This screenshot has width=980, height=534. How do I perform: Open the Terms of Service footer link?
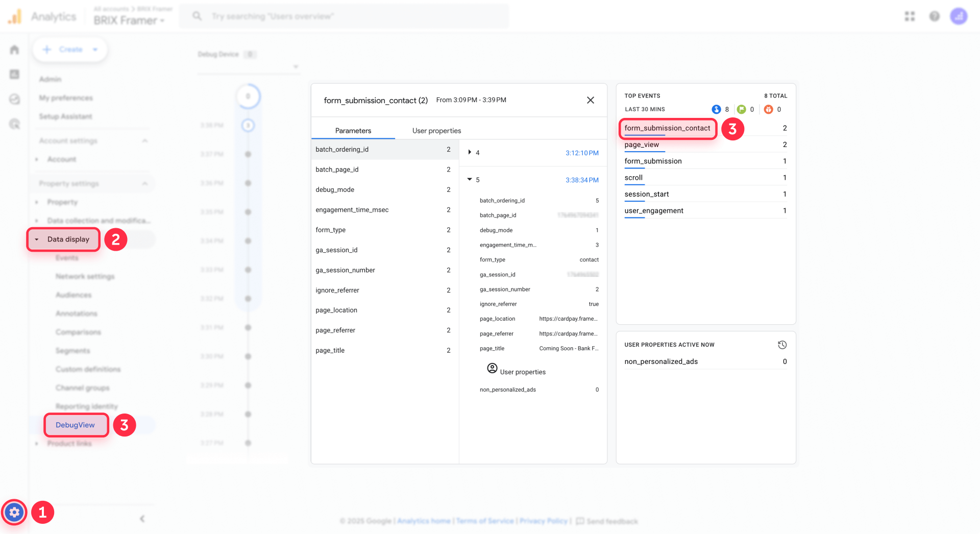pos(485,521)
